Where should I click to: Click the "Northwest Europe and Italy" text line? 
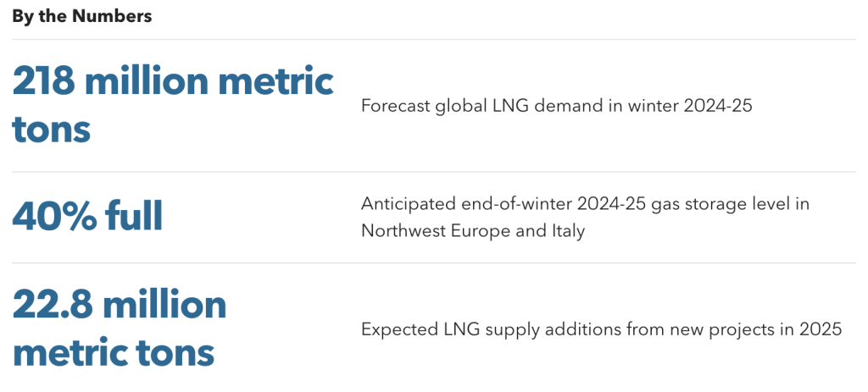473,230
